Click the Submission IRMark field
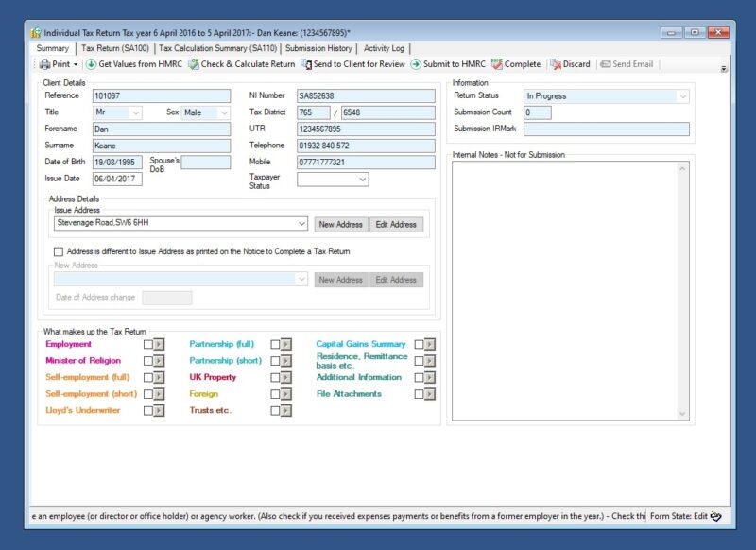This screenshot has height=550, width=756. [x=607, y=129]
